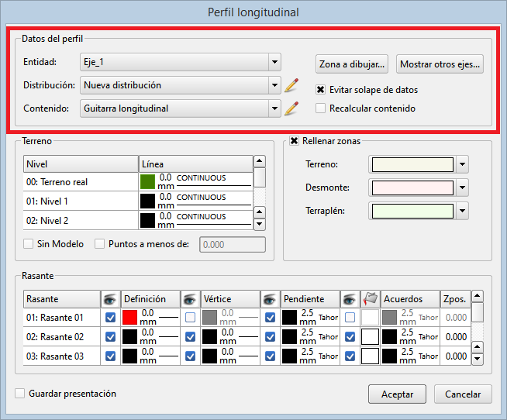This screenshot has height=420, width=507.
Task: Click white fill swatch of Rasante 02
Action: pyautogui.click(x=371, y=337)
